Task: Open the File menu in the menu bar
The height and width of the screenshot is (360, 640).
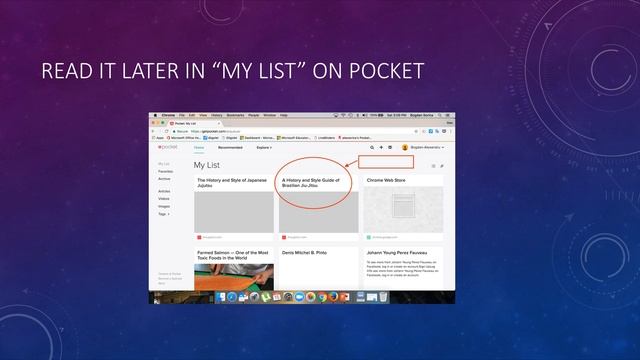Action: pyautogui.click(x=182, y=116)
